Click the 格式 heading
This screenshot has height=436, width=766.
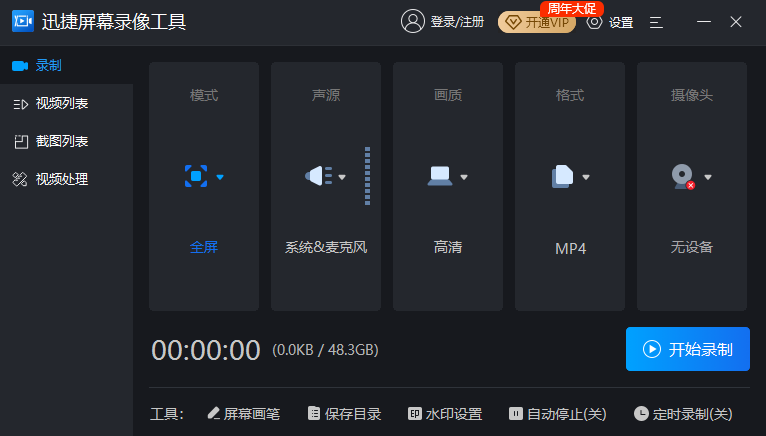click(570, 95)
